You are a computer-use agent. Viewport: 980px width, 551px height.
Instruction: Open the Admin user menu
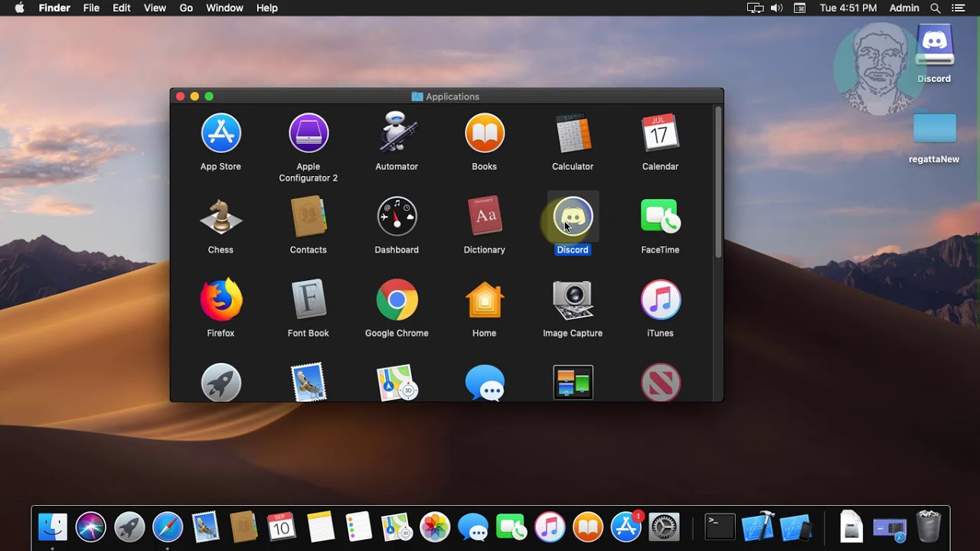pyautogui.click(x=904, y=8)
